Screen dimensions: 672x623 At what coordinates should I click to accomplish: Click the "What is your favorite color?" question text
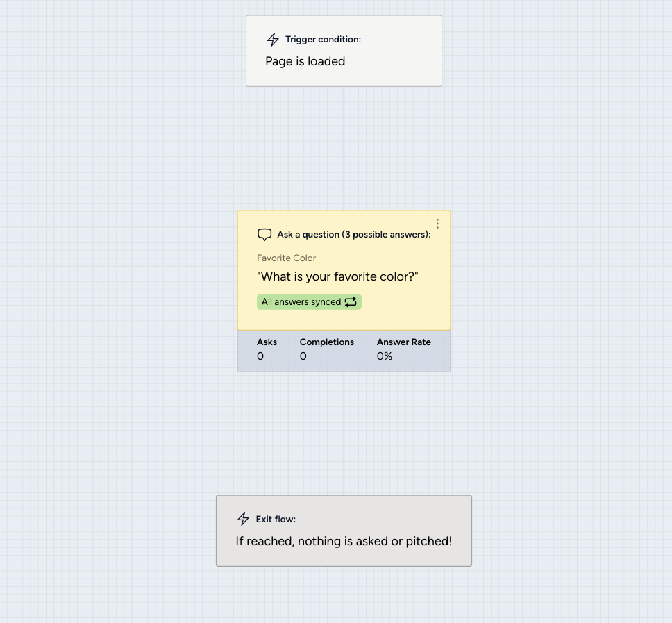coord(337,276)
